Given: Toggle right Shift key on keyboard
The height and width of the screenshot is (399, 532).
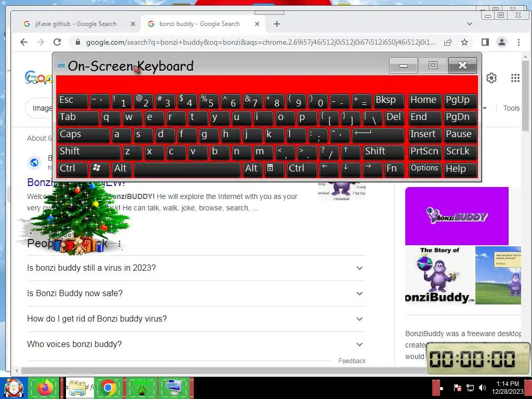Looking at the screenshot, I should point(383,152).
